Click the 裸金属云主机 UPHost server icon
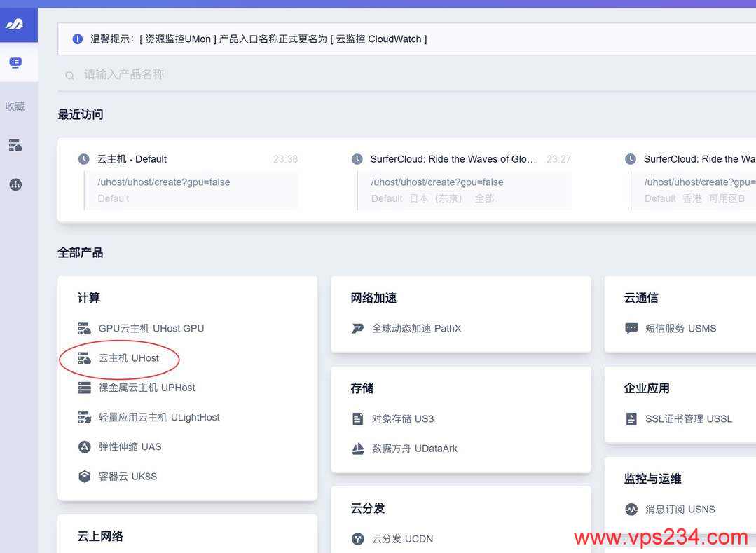This screenshot has width=756, height=553. click(x=84, y=388)
